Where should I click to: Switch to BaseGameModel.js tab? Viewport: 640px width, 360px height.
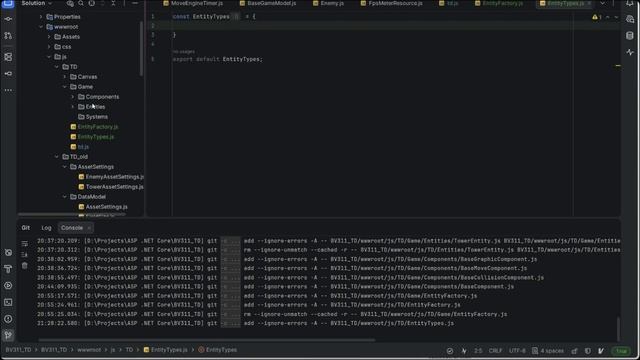(268, 3)
